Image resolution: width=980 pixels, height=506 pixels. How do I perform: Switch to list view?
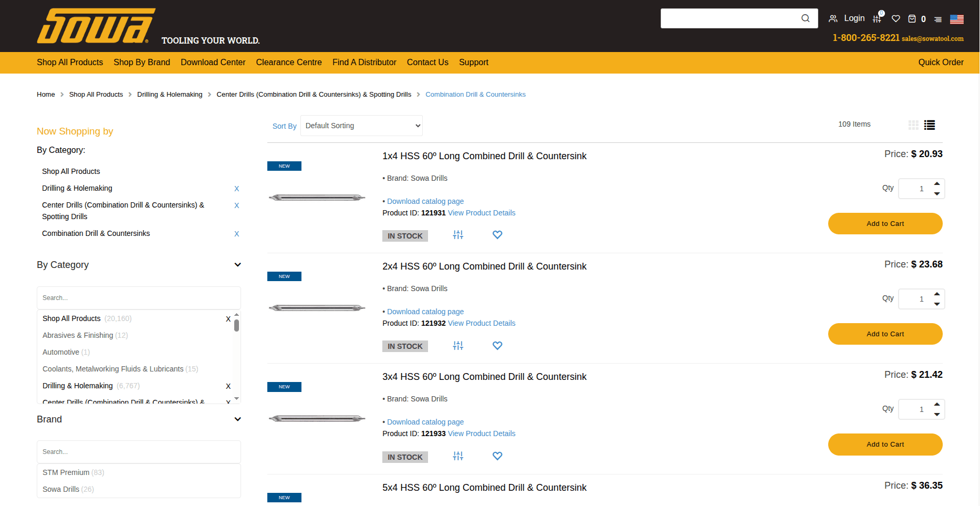pos(930,125)
